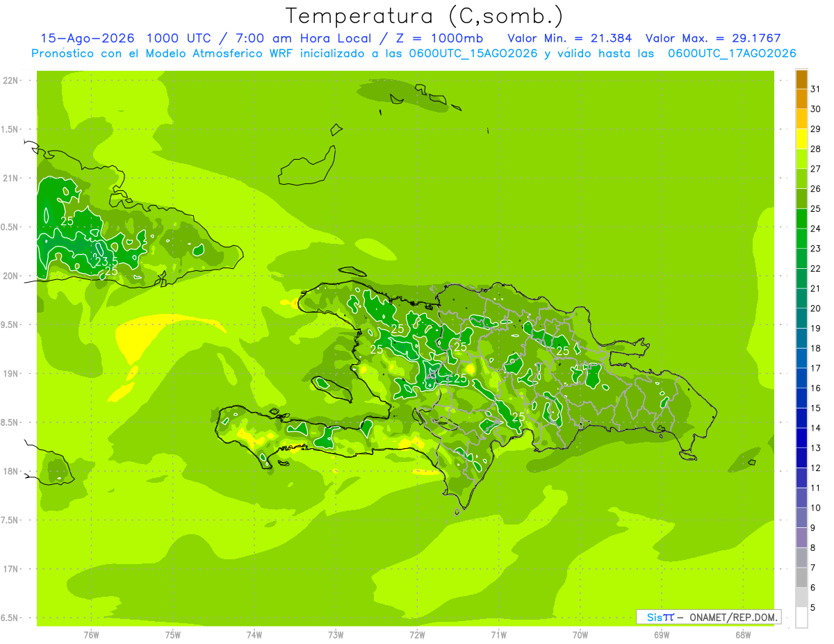Click the '74W' longitude axis label
This screenshot has height=644, width=834.
254,635
